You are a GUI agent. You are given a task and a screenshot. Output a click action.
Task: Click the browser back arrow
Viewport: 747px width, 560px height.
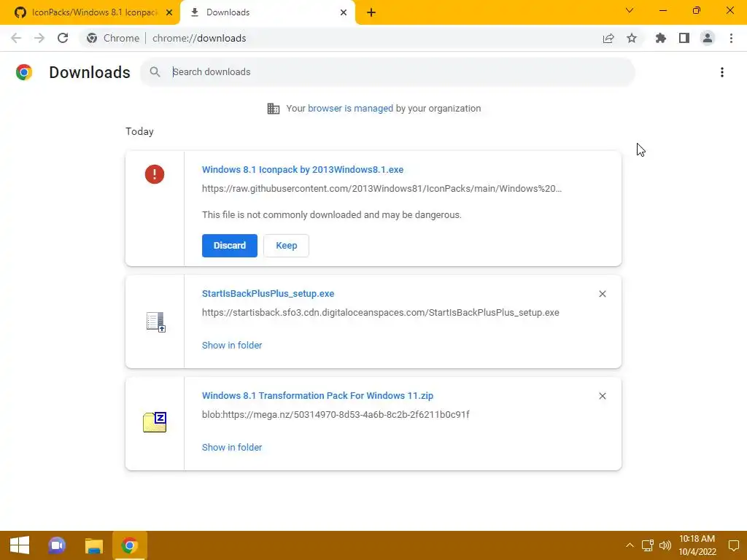(x=16, y=38)
